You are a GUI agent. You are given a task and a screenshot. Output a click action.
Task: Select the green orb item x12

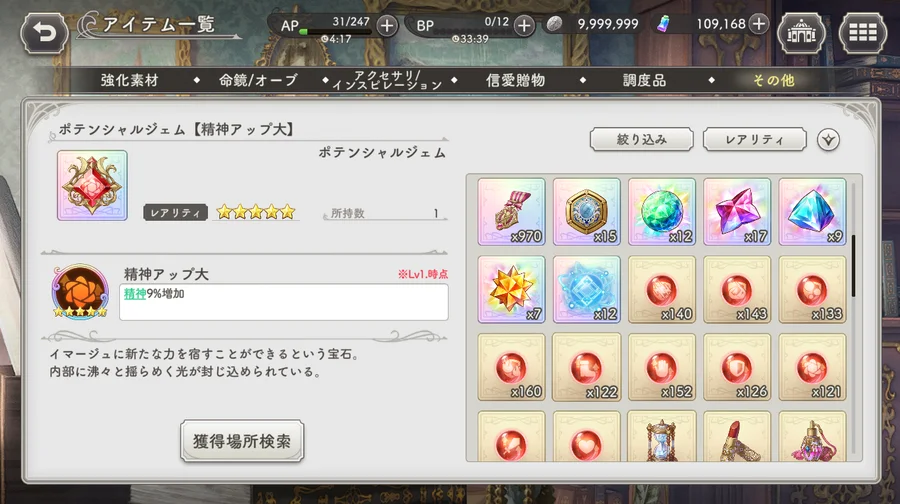[x=662, y=211]
